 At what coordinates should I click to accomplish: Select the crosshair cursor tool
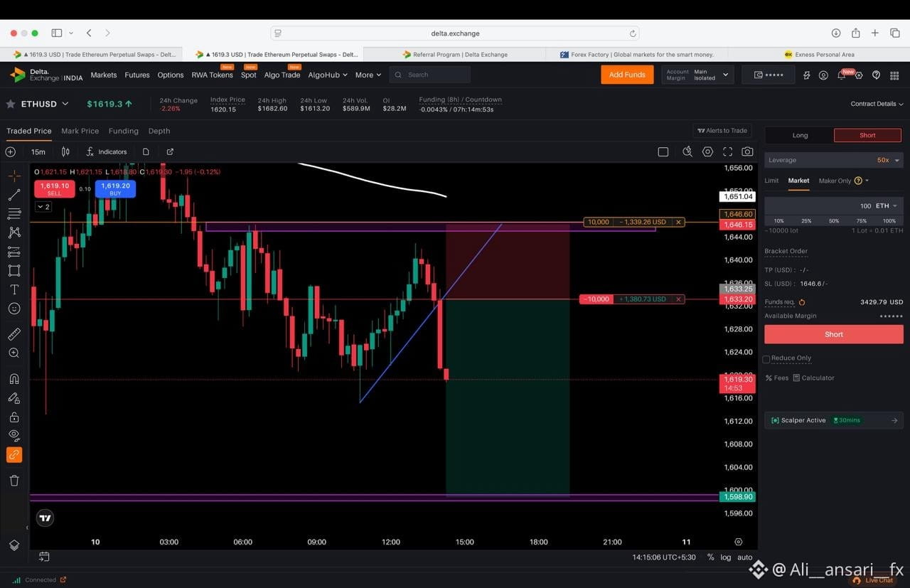click(14, 176)
